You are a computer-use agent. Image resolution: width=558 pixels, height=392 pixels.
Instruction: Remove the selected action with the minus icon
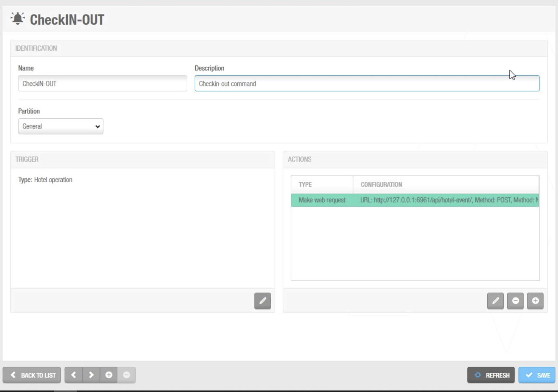(515, 301)
